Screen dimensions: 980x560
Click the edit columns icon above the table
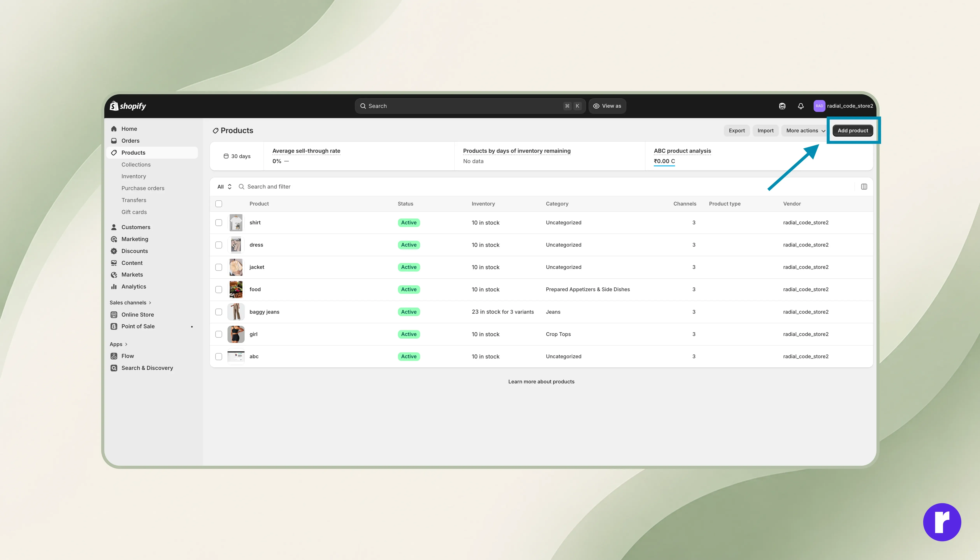click(864, 187)
